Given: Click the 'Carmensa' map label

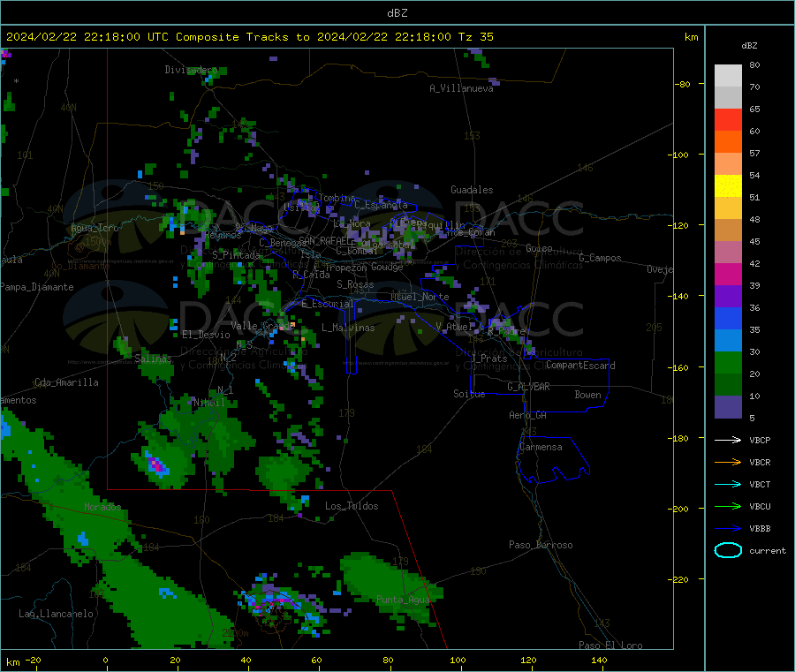Looking at the screenshot, I should tap(541, 447).
